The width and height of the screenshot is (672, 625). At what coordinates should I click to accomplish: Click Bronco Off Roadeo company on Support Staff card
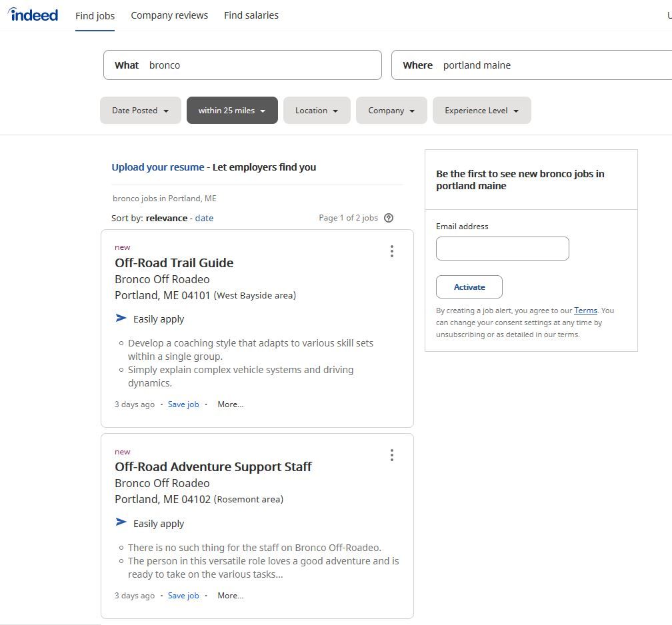point(162,483)
